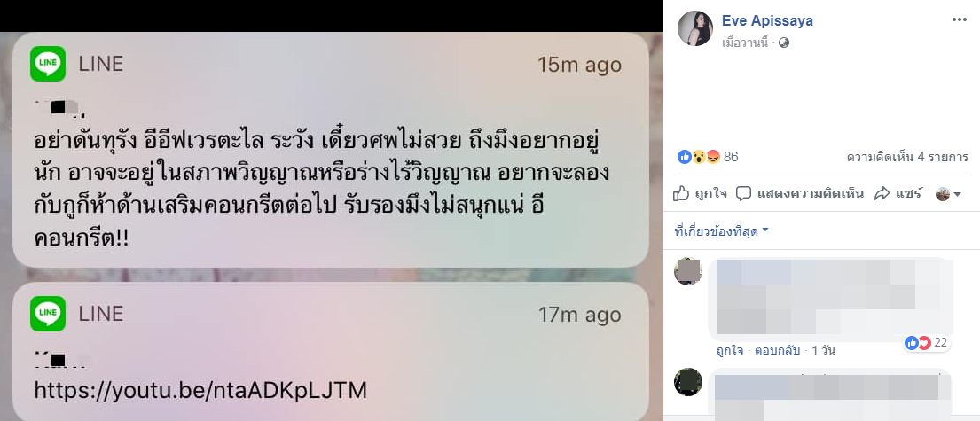Click the เมื่อวานนี้ post timestamp
This screenshot has width=980, height=421.
[x=746, y=43]
